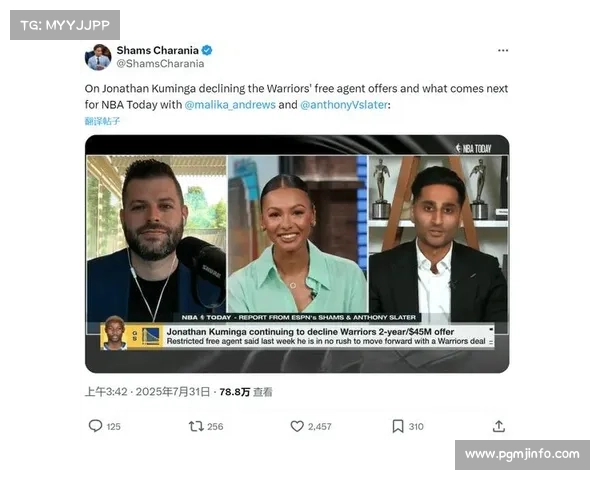Like the tweet with heart icon
The width and height of the screenshot is (600, 480).
pyautogui.click(x=297, y=426)
